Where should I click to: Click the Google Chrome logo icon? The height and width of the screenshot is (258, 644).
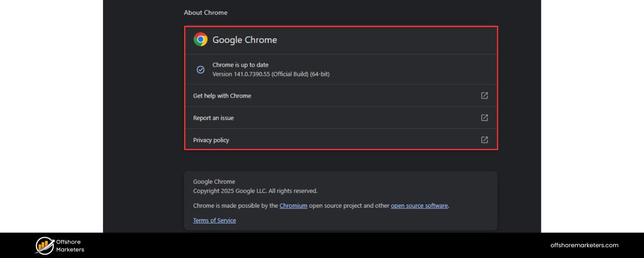200,40
